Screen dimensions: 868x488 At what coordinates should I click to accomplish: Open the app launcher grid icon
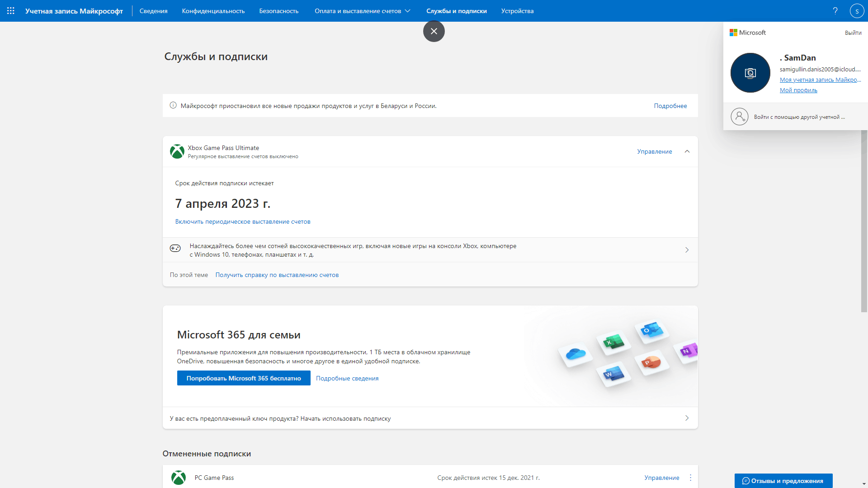point(11,11)
